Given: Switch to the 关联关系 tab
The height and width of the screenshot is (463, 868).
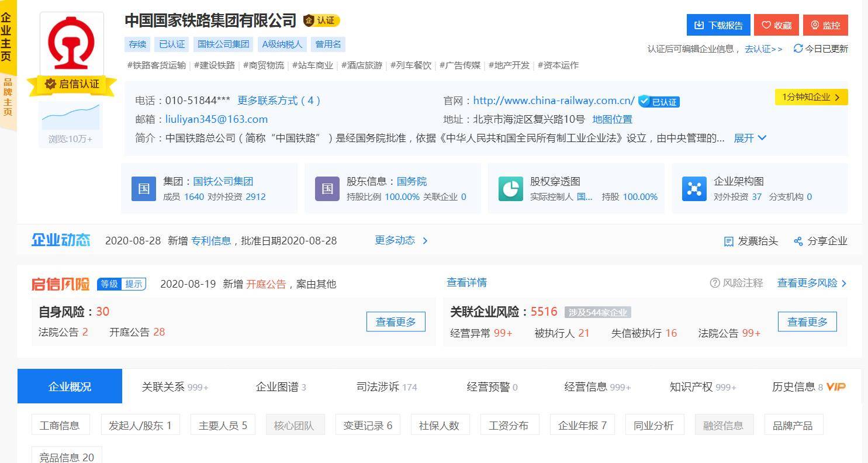Looking at the screenshot, I should pos(175,387).
